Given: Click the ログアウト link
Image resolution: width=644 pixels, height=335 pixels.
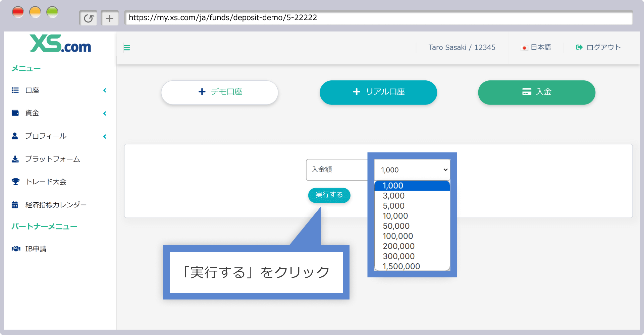Looking at the screenshot, I should tap(603, 47).
